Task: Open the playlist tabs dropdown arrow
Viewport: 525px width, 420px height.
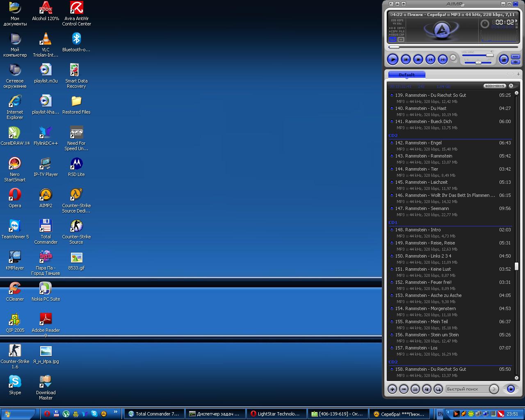Action: (518, 74)
